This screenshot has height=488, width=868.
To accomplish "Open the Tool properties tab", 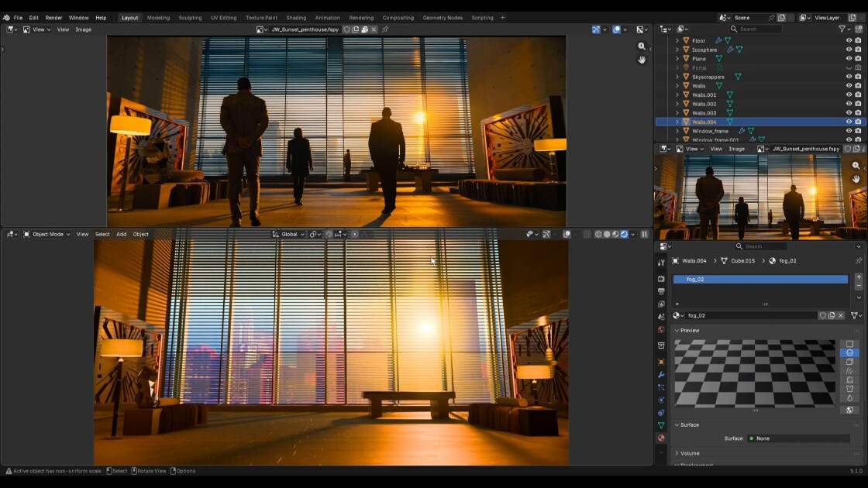I will [661, 263].
